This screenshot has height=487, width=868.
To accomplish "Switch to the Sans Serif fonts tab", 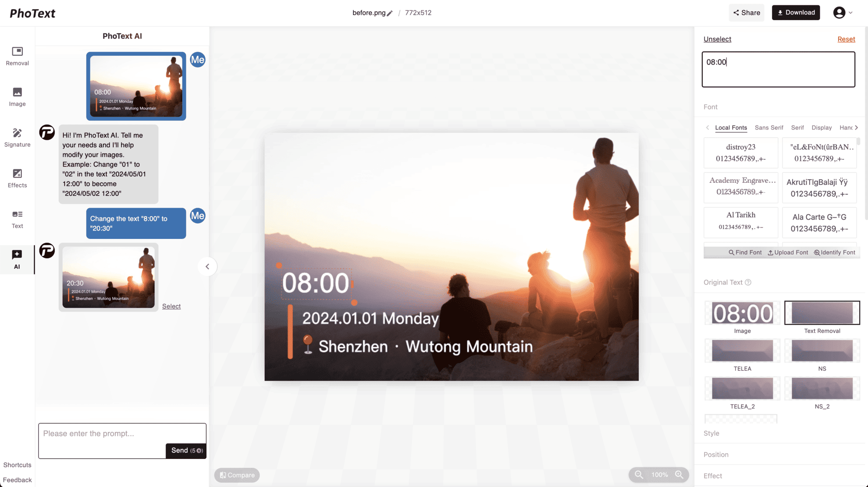I will pyautogui.click(x=769, y=128).
